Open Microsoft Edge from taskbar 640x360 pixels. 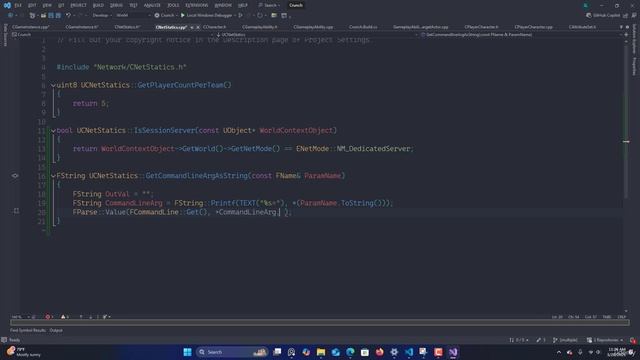(350, 352)
